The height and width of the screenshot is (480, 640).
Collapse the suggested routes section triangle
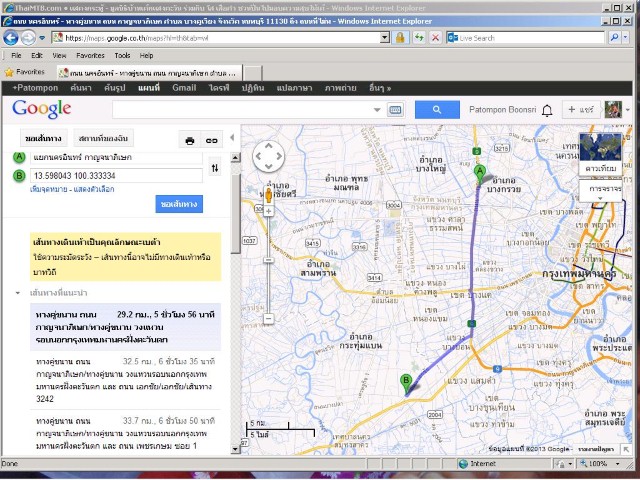pos(18,293)
